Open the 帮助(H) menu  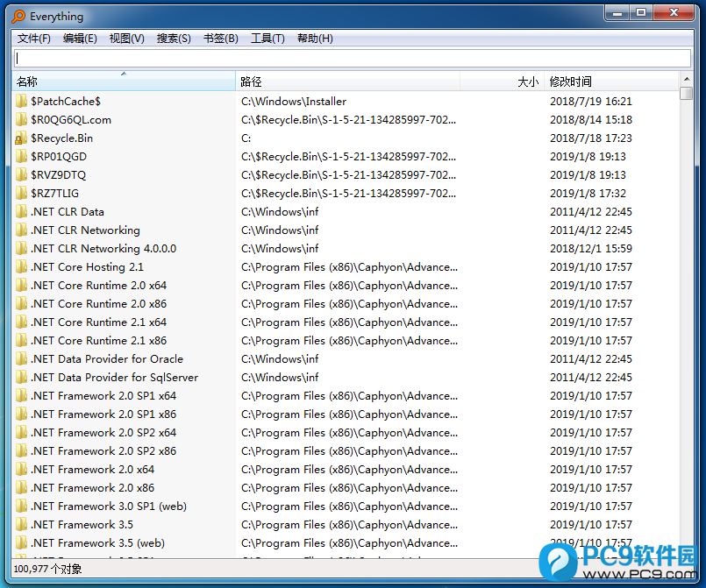coord(315,39)
